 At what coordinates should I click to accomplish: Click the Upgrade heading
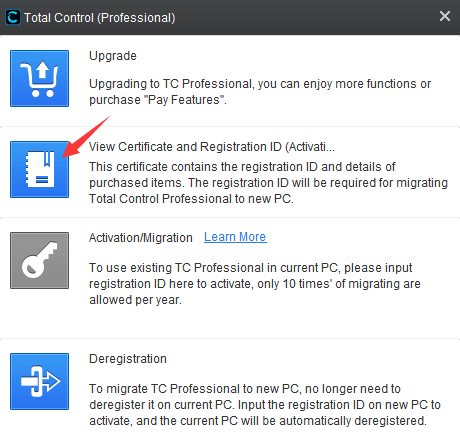point(113,56)
